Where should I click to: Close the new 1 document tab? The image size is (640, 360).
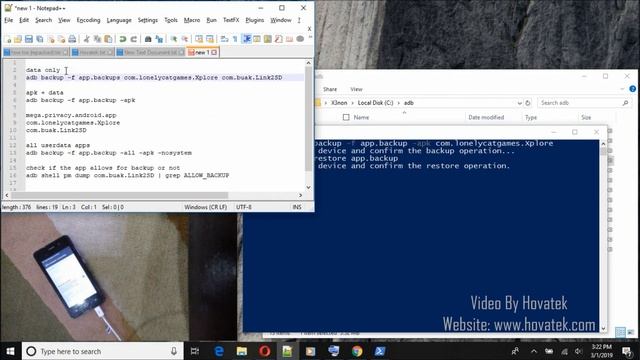(x=214, y=52)
